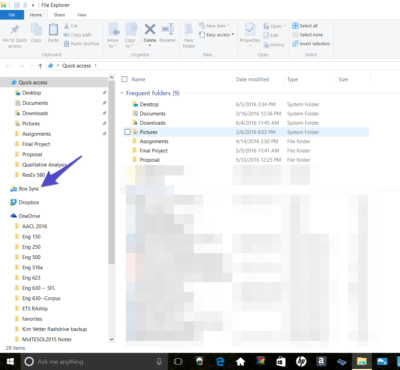The width and height of the screenshot is (400, 370).
Task: Click the Pin to Quick access icon
Action: pyautogui.click(x=15, y=30)
